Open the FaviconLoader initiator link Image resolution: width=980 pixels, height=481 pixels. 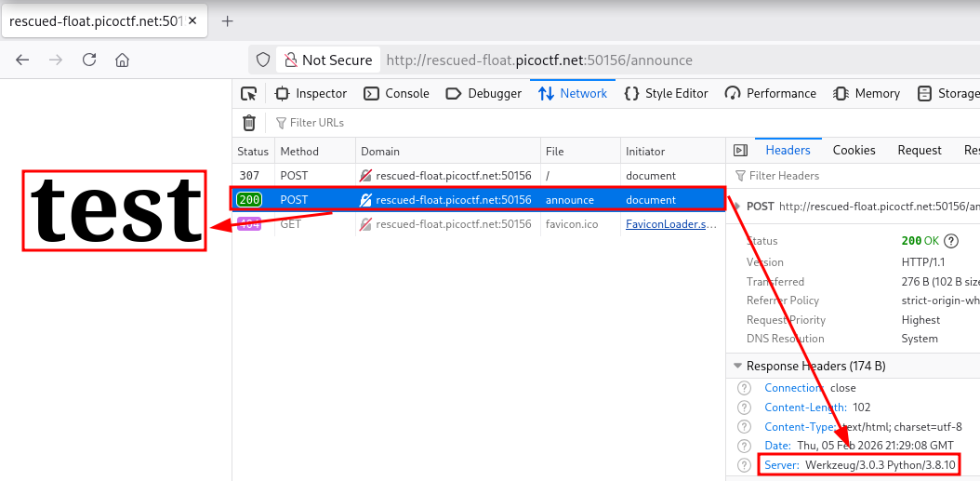(x=670, y=224)
